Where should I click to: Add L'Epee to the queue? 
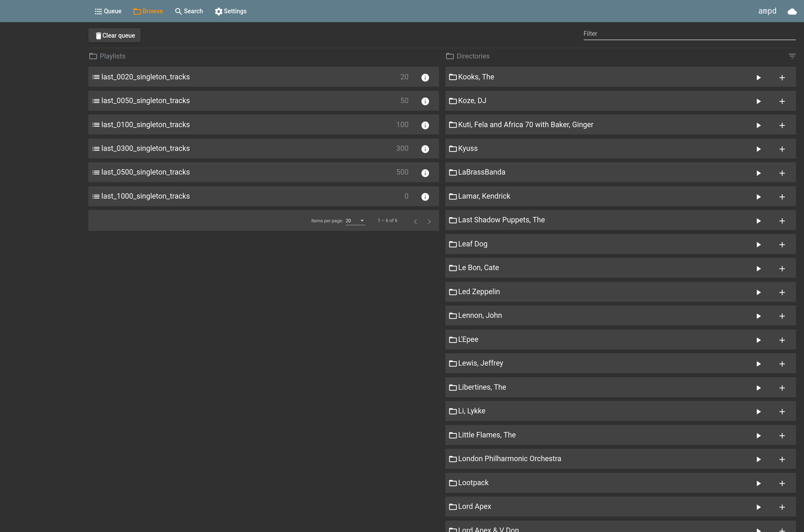(x=782, y=340)
